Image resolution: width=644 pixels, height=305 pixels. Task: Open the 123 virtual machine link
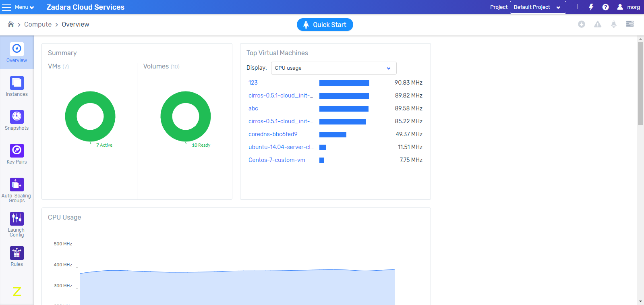click(253, 83)
